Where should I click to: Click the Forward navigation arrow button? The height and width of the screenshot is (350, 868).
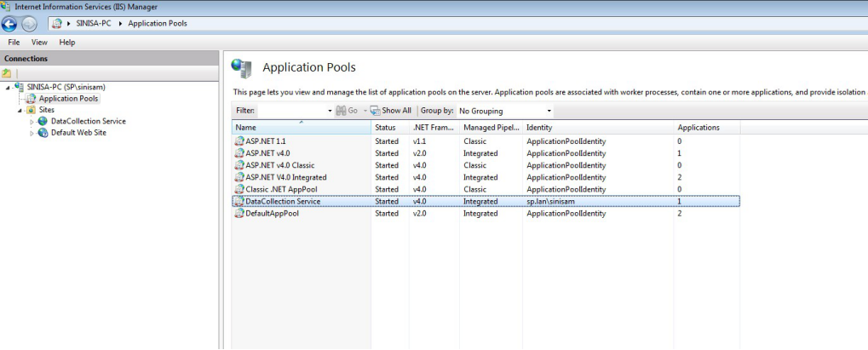pyautogui.click(x=29, y=24)
